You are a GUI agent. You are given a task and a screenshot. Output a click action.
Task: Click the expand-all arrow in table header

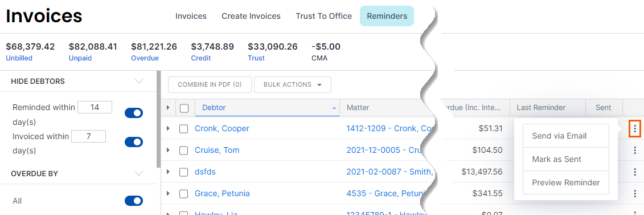click(167, 108)
